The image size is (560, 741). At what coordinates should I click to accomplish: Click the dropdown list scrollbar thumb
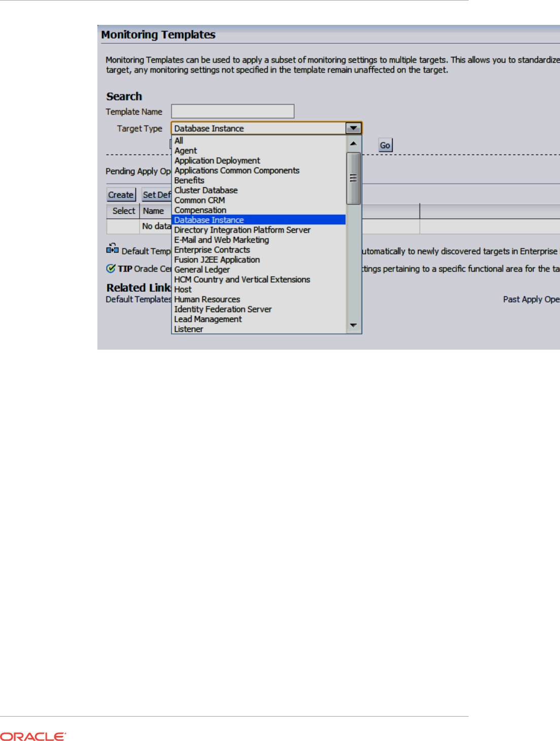[354, 178]
